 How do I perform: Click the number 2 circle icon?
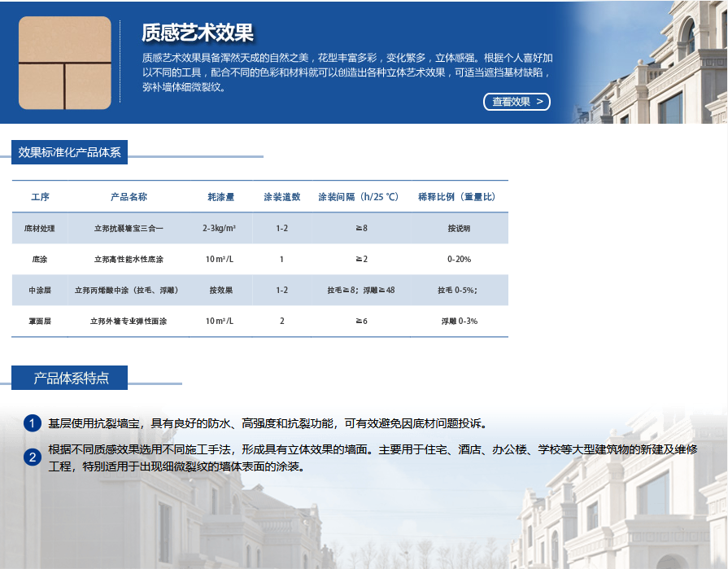32,457
